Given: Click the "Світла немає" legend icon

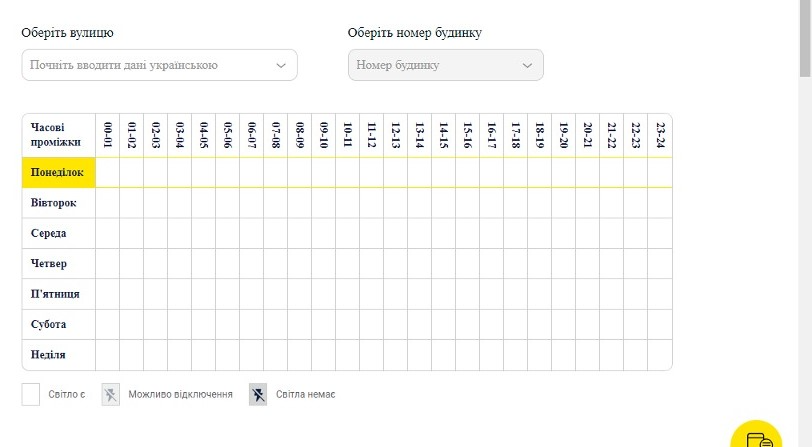Looking at the screenshot, I should coord(258,394).
